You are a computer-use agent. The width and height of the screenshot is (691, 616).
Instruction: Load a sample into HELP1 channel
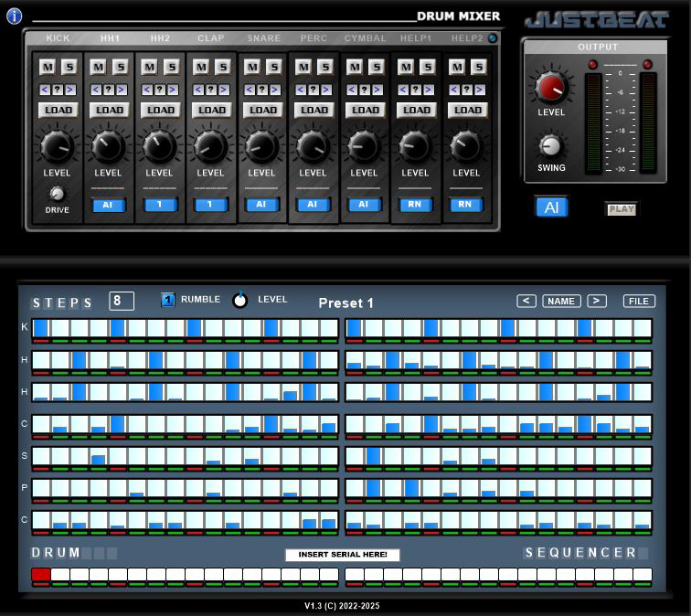coord(416,111)
